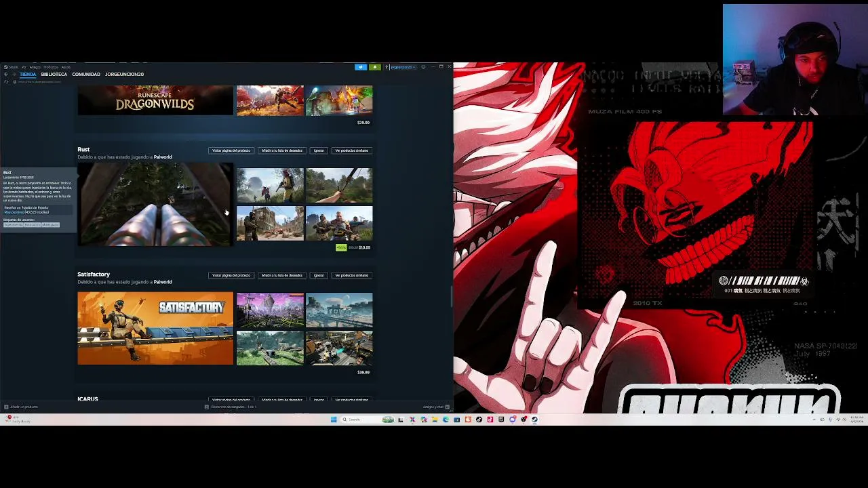Open the Ver menu
The width and height of the screenshot is (868, 488).
(24, 67)
